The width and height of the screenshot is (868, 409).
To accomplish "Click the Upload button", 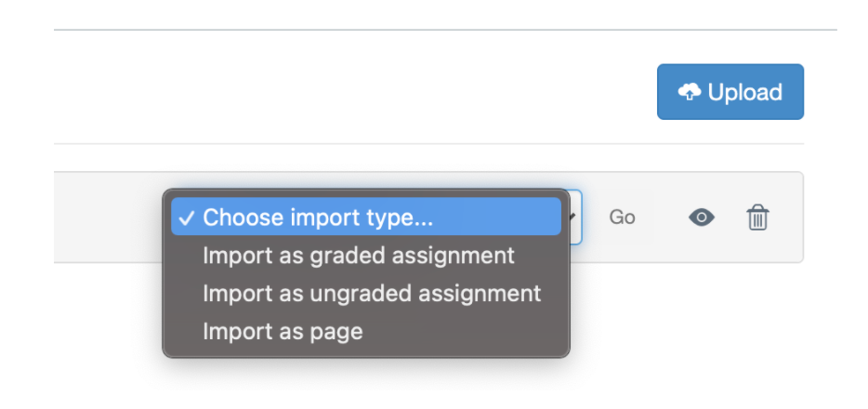I will (x=730, y=92).
